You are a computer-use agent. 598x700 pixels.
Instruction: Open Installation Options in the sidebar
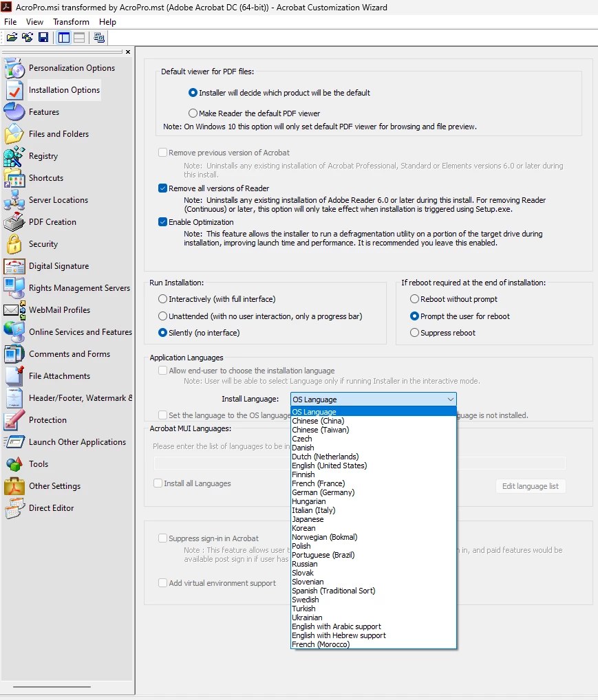click(65, 89)
